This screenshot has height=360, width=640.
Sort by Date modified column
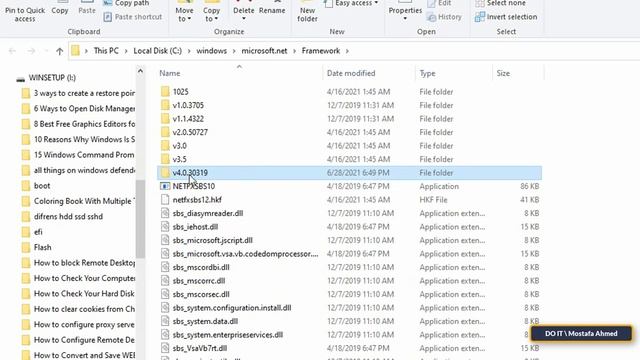click(x=351, y=73)
